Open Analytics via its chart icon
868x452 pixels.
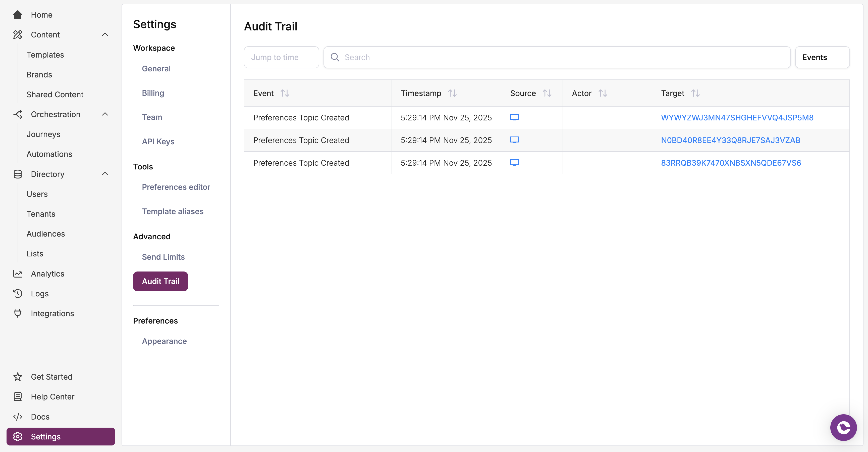18,274
